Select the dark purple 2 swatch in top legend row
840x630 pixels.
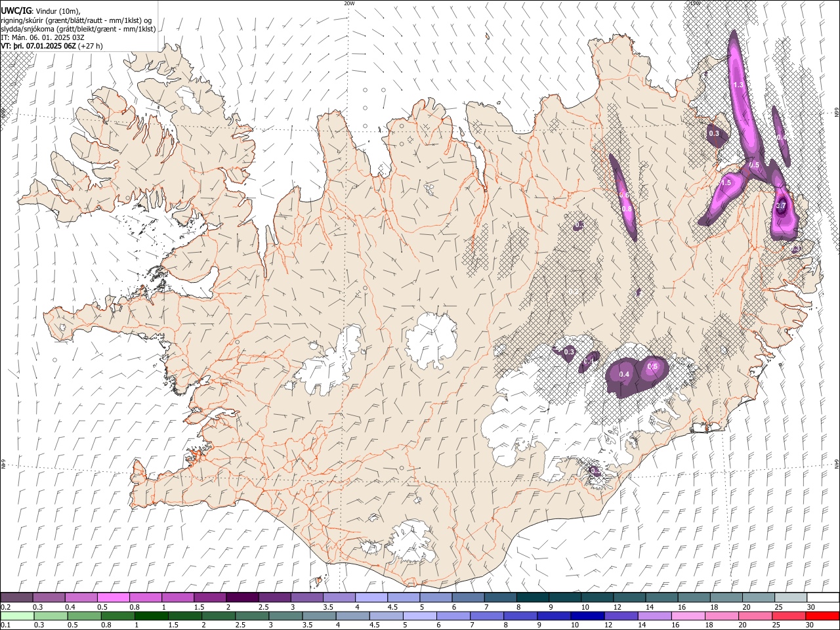tap(242, 597)
